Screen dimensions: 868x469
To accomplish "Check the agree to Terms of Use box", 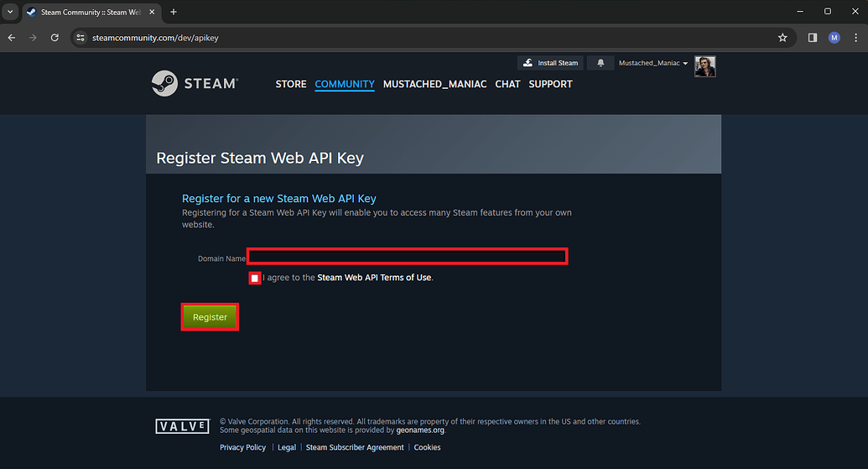I will point(255,278).
